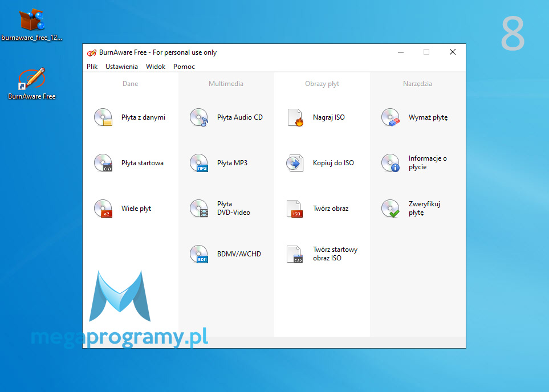This screenshot has width=549, height=392.
Task: Click the Dane column header
Action: pyautogui.click(x=130, y=84)
